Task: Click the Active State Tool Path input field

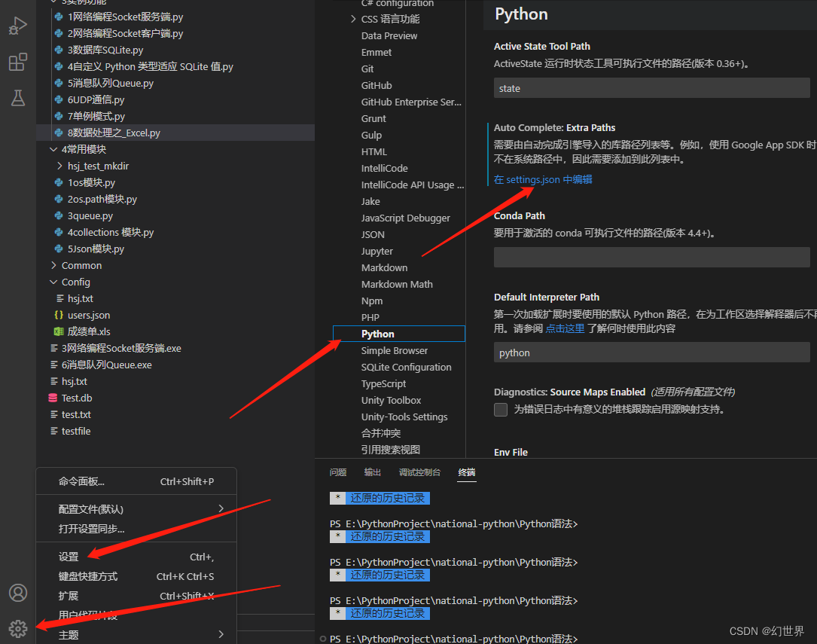Action: (x=651, y=87)
